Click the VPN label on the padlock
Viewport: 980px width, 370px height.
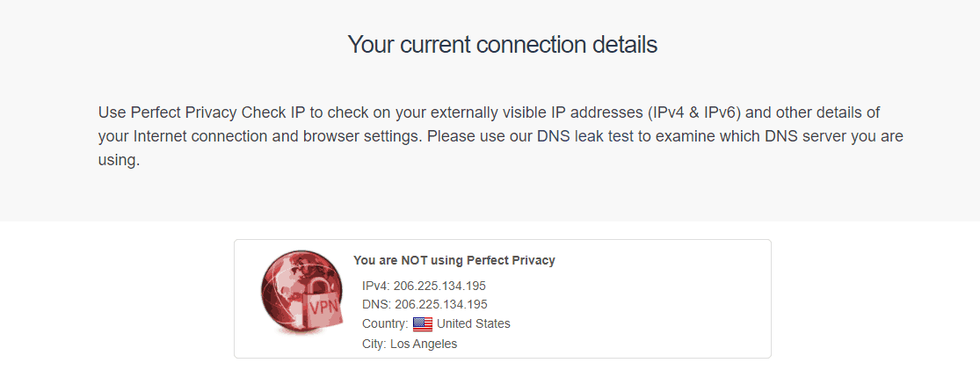coord(323,307)
